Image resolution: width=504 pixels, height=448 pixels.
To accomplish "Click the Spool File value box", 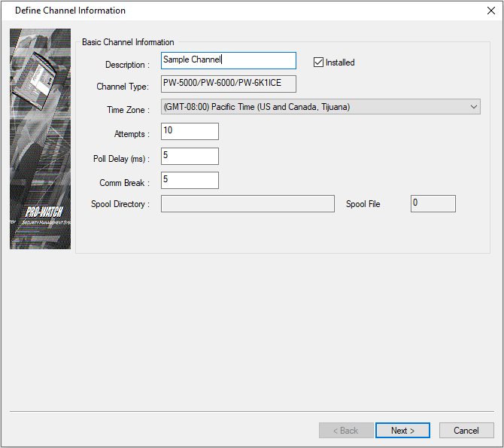I will [433, 203].
